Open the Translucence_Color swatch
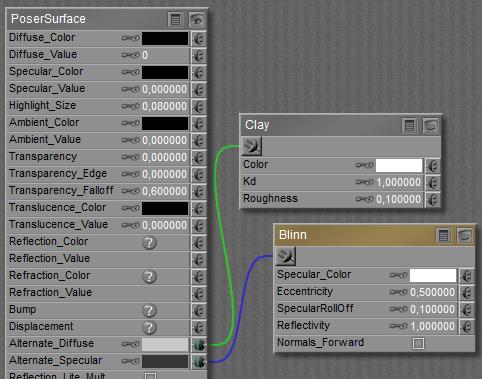This screenshot has height=379, width=482. point(165,208)
